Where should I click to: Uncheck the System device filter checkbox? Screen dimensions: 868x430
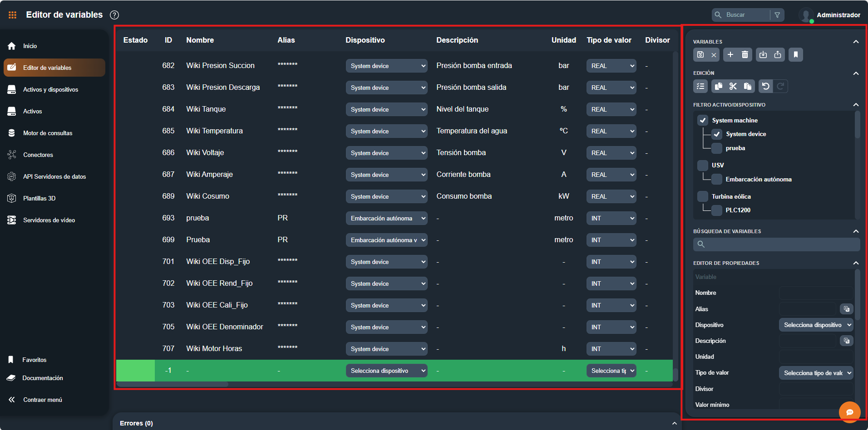[716, 134]
